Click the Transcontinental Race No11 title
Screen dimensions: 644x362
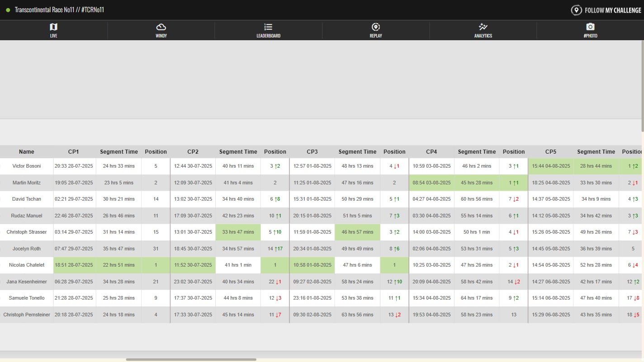click(59, 10)
